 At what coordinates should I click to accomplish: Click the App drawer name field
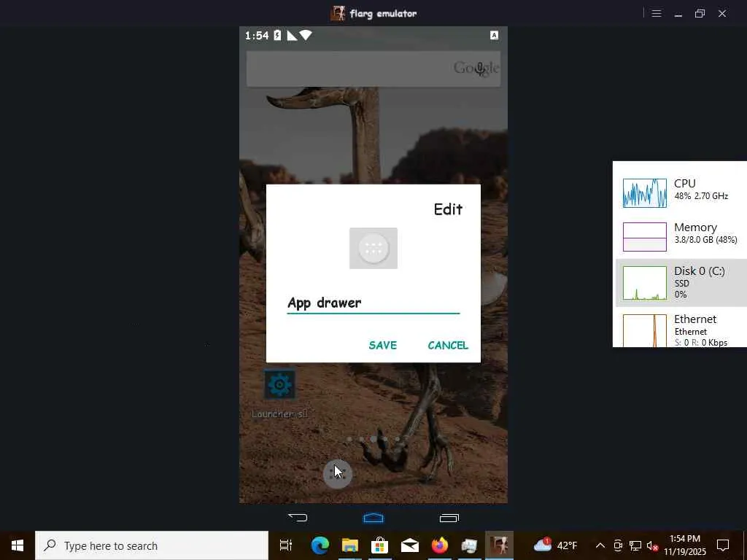[x=373, y=303]
